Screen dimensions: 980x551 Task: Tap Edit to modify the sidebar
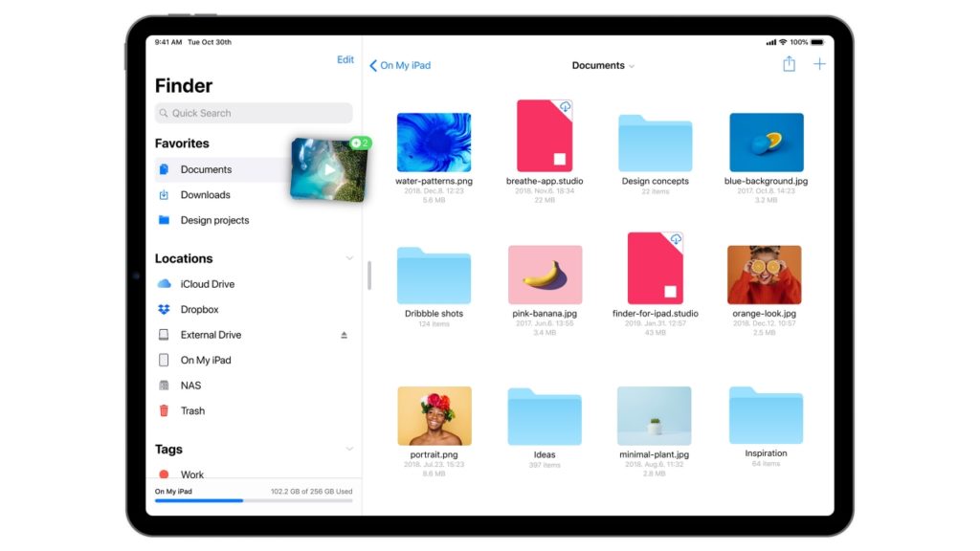tap(345, 59)
